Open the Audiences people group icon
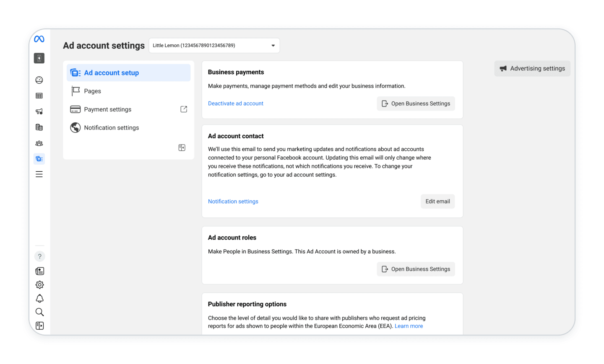 tap(39, 143)
